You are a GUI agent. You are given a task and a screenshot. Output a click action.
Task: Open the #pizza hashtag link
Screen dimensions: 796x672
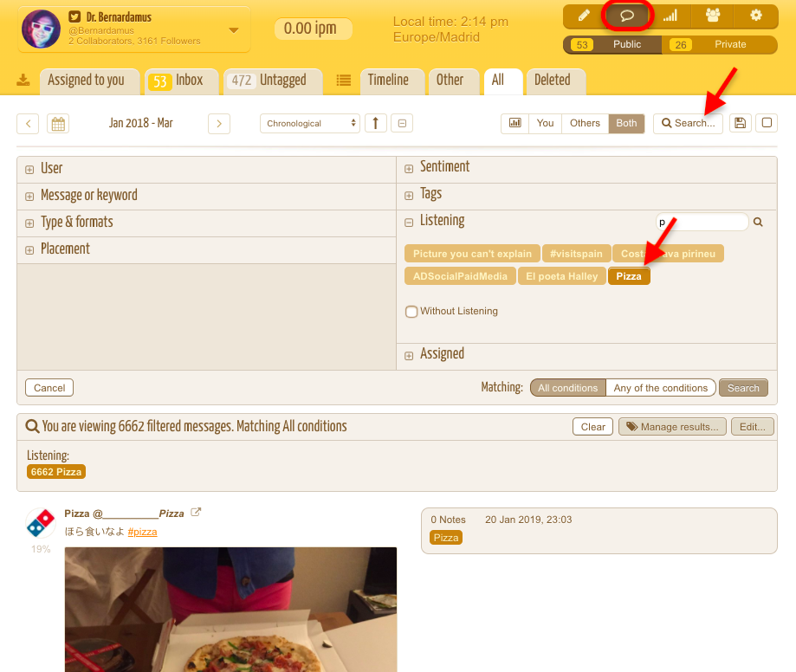point(142,532)
